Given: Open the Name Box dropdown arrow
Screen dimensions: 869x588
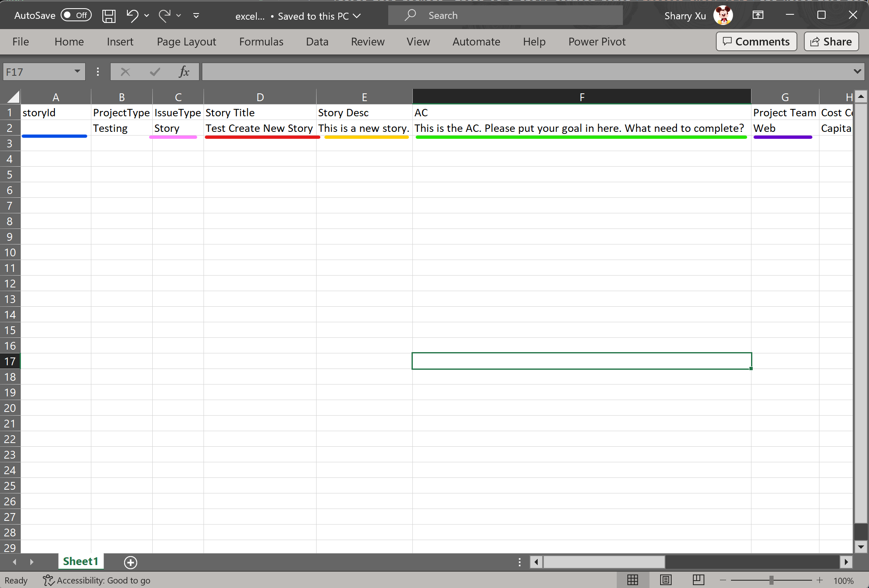Looking at the screenshot, I should (x=77, y=72).
